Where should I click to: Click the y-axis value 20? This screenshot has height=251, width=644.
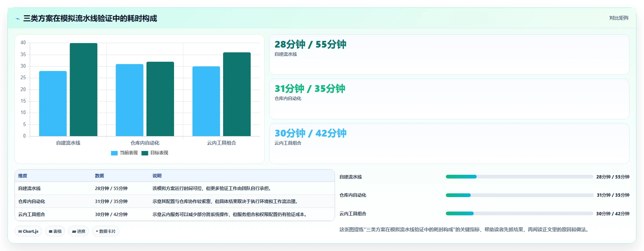click(23, 90)
